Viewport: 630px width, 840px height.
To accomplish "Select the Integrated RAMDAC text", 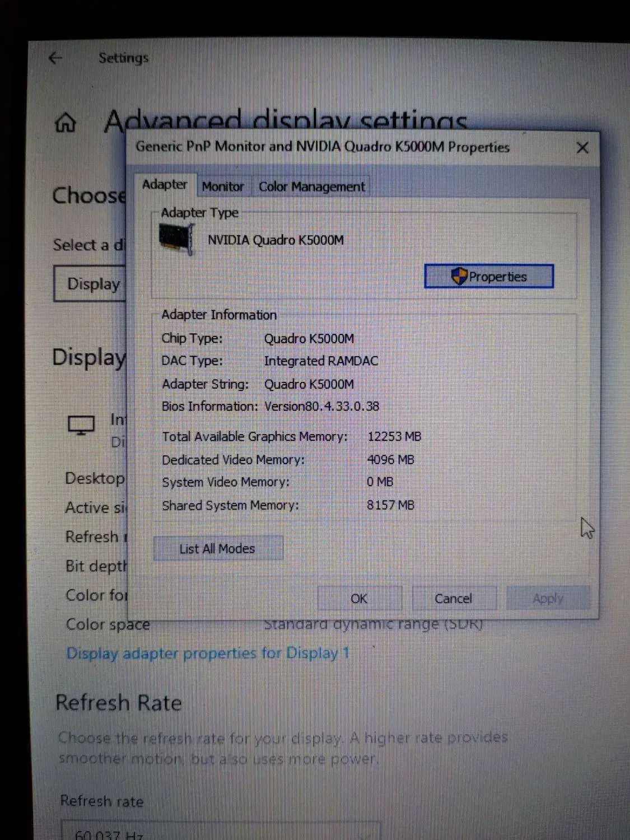I will coord(321,361).
